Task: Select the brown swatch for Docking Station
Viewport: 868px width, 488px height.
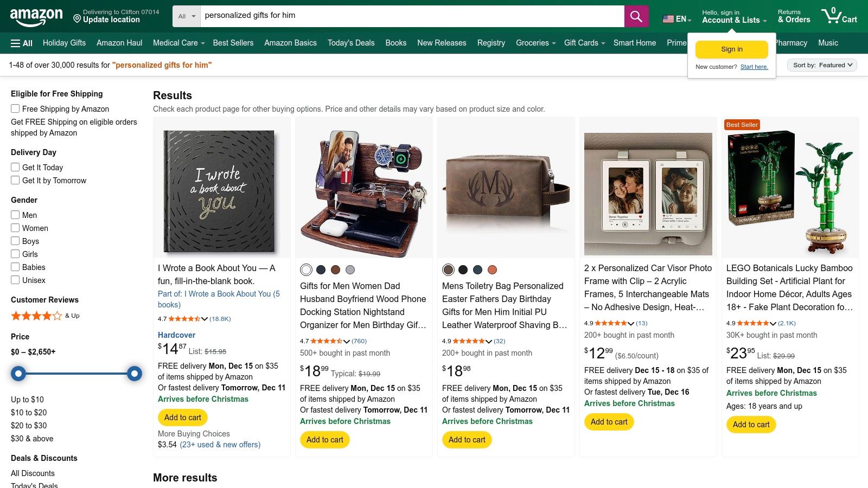Action: pos(336,269)
